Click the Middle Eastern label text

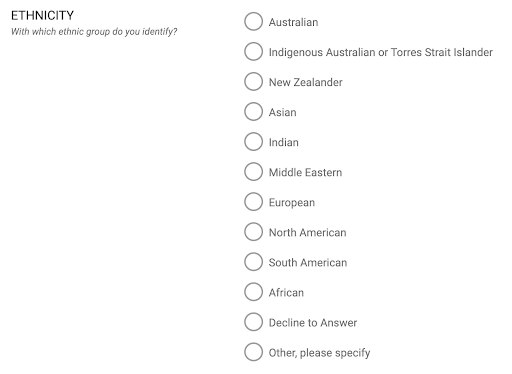tap(305, 172)
